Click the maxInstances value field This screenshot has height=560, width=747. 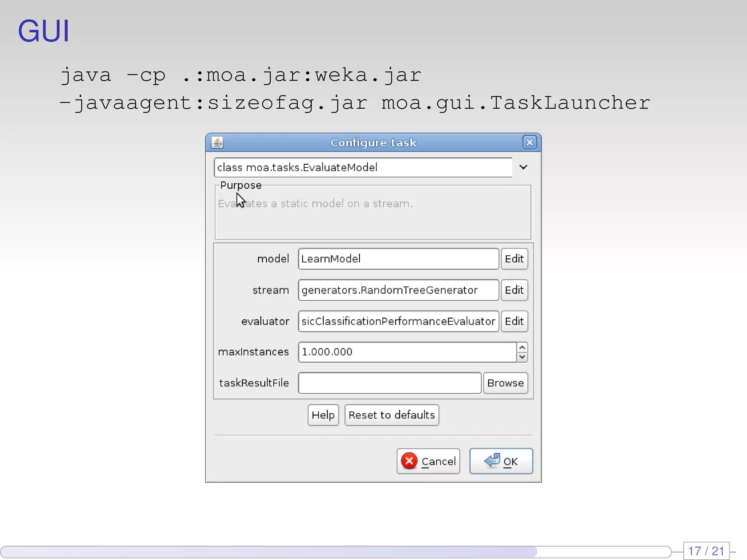(407, 352)
